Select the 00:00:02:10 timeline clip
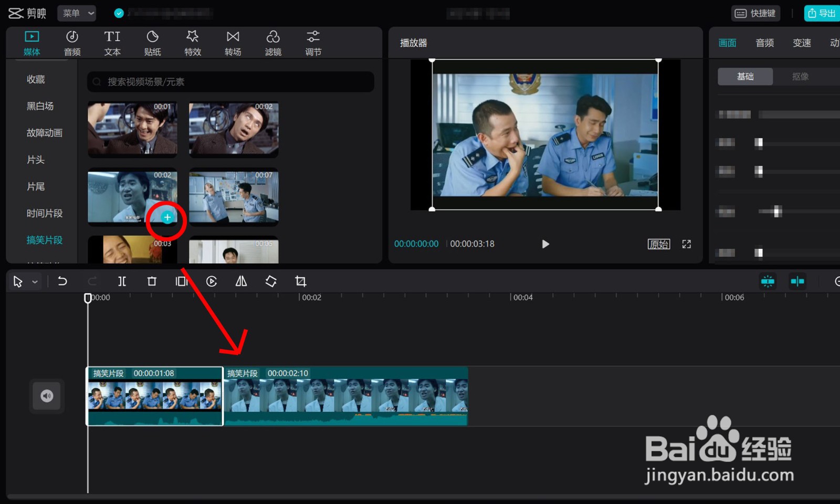The image size is (840, 504). (346, 396)
